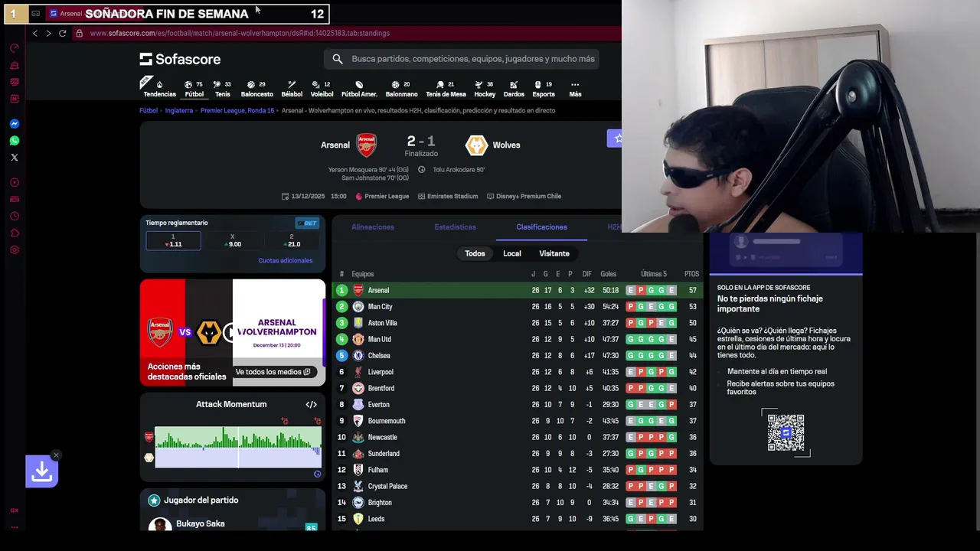Screen dimensions: 980x551
Task: Open the Attack Momentum embed code icon
Action: (311, 404)
